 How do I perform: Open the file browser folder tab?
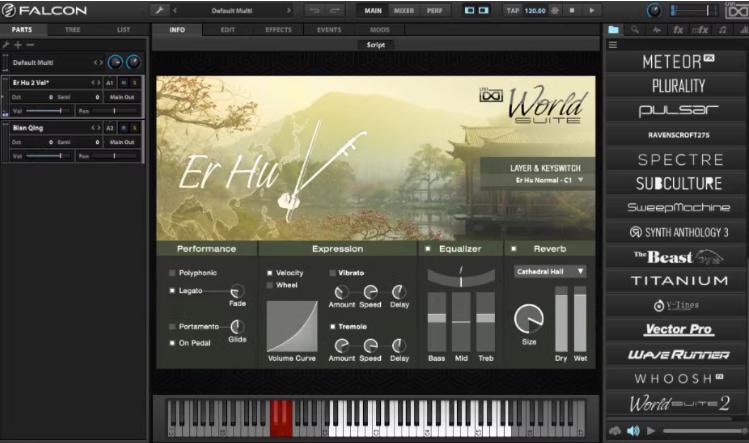(613, 30)
